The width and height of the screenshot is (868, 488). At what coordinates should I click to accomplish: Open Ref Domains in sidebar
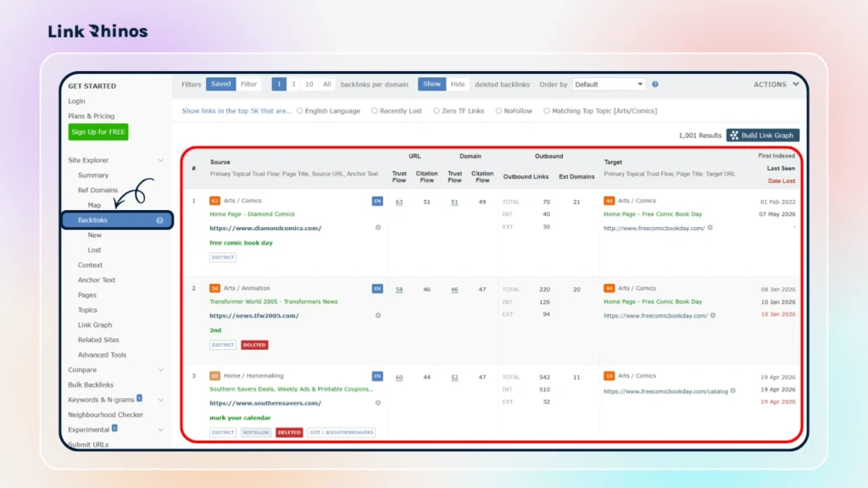coord(98,190)
